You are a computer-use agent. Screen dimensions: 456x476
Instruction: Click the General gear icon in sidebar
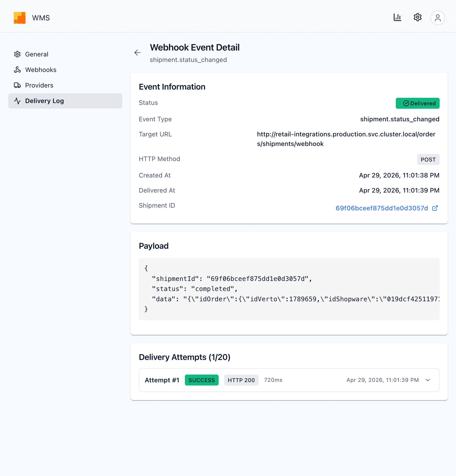click(17, 54)
